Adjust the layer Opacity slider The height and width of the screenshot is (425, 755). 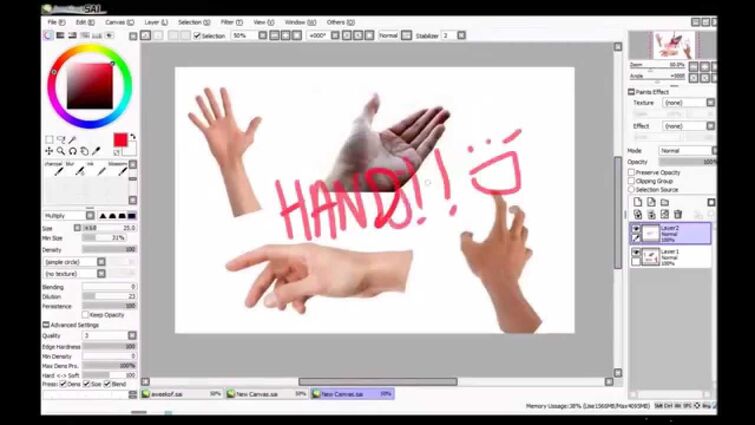[689, 162]
